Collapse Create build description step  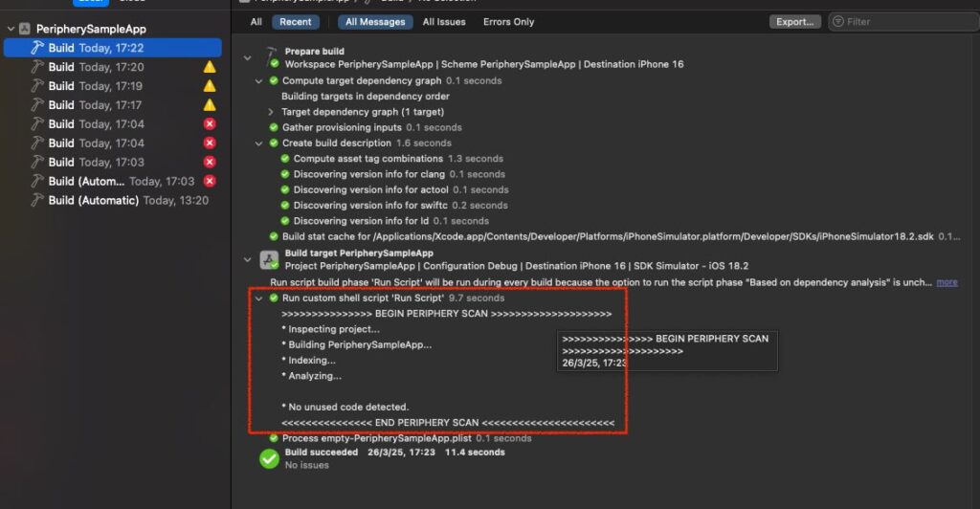258,144
